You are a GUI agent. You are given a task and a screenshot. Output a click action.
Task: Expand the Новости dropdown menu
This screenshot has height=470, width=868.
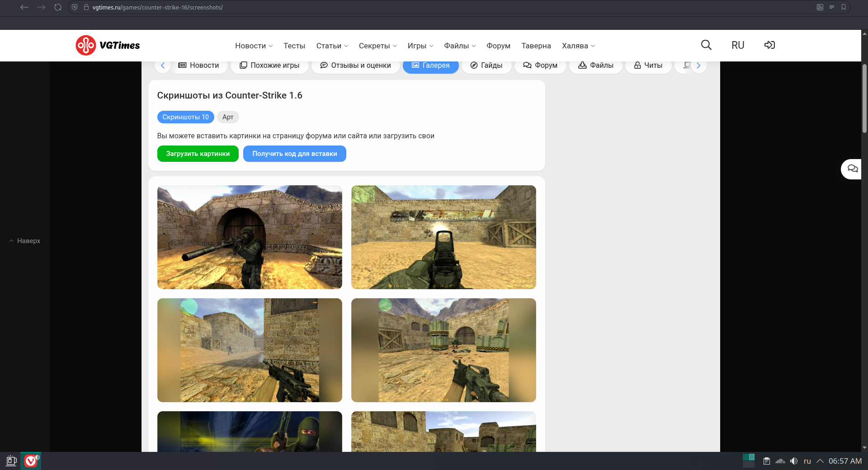click(x=254, y=46)
